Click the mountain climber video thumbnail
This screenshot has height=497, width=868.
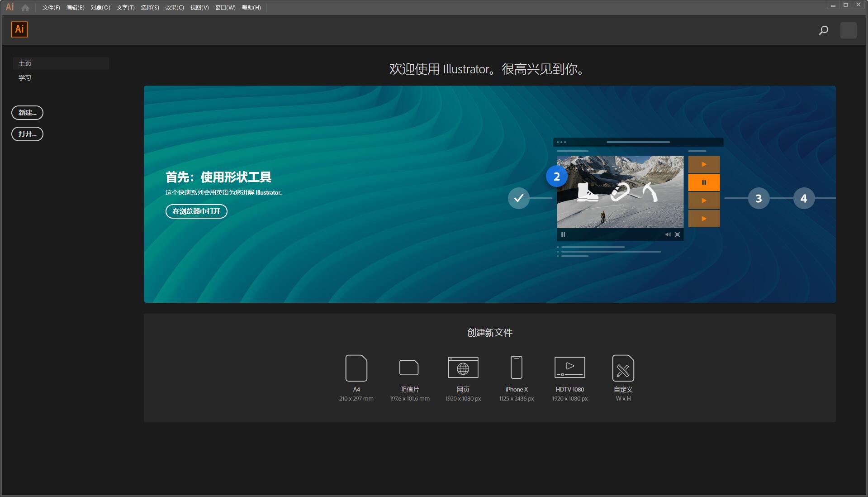[x=620, y=192]
